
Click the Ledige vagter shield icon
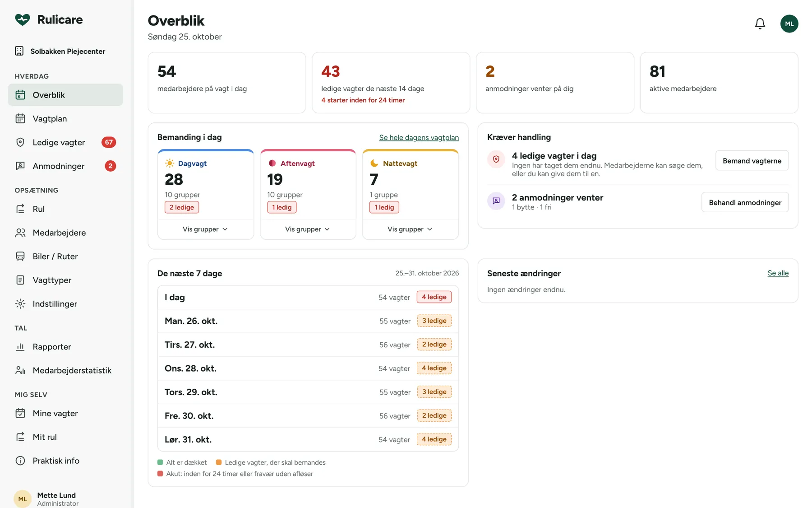point(20,142)
